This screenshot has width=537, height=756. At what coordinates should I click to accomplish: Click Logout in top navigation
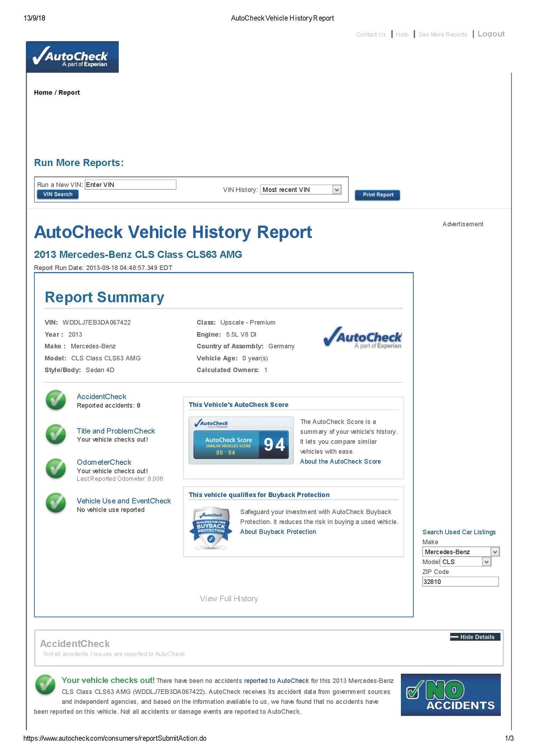(491, 34)
